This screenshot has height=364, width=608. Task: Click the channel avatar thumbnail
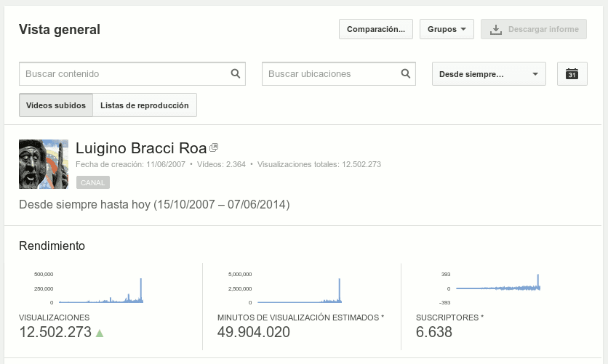pos(44,164)
